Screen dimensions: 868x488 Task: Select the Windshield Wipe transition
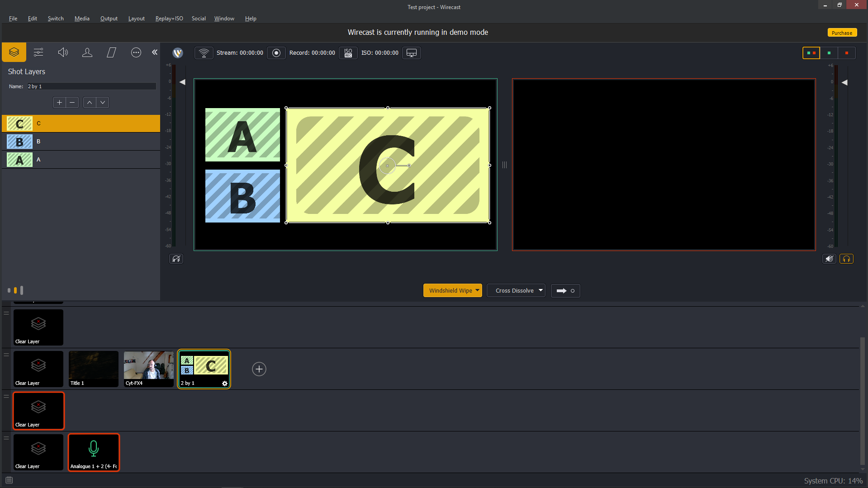[x=450, y=290]
